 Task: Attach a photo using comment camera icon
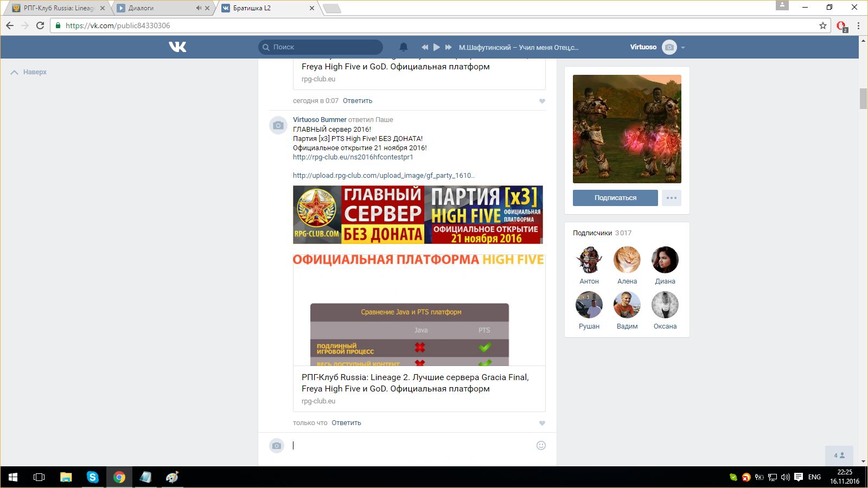[277, 446]
